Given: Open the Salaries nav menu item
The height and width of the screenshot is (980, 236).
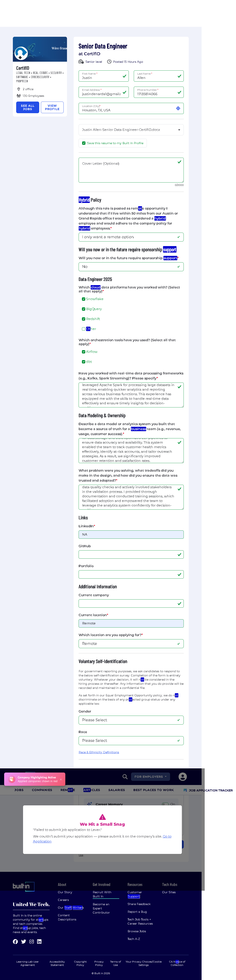Looking at the screenshot, I should (116, 790).
